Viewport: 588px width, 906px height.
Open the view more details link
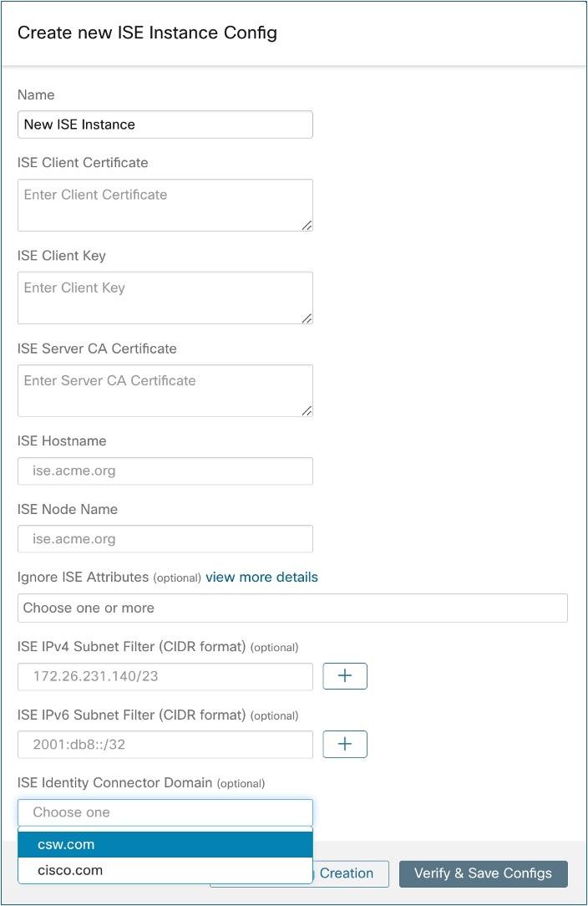(261, 578)
